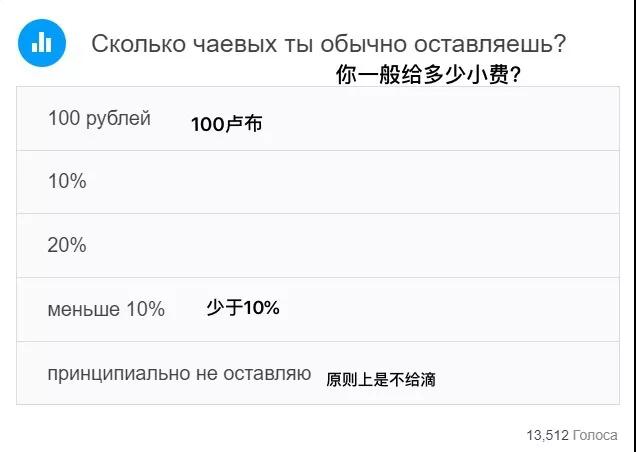The image size is (636, 452).
Task: Click the word Голоса below the poll
Action: 595,435
